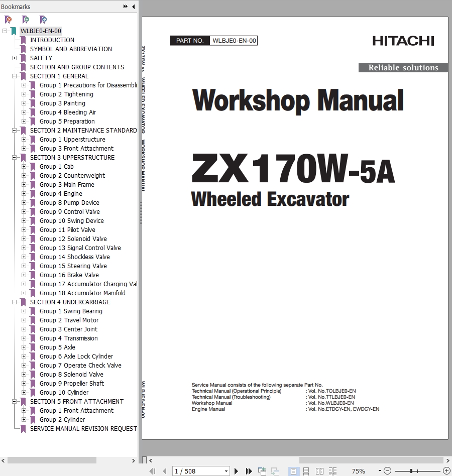The width and height of the screenshot is (452, 476).
Task: Open SERVICE MANUAL REVISION REQUEST bookmark
Action: click(x=83, y=429)
